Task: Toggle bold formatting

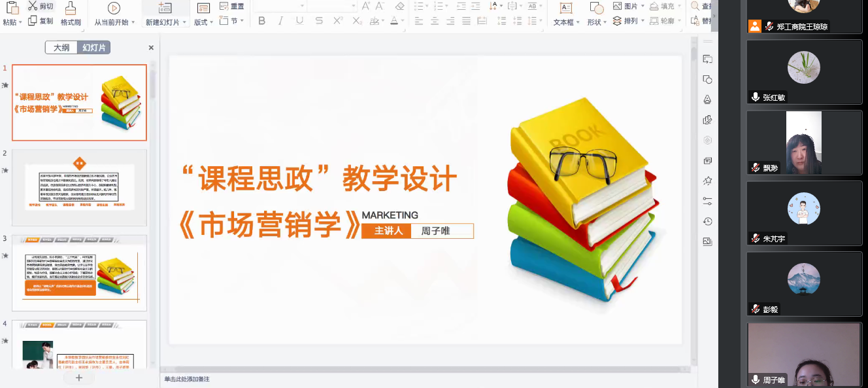Action: click(262, 21)
